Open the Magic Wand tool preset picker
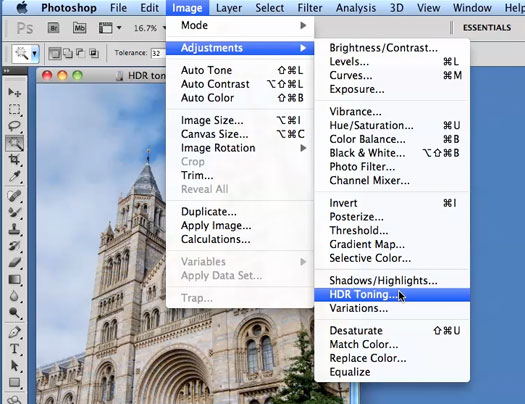Viewport: 525px width, 404px height. pos(34,53)
